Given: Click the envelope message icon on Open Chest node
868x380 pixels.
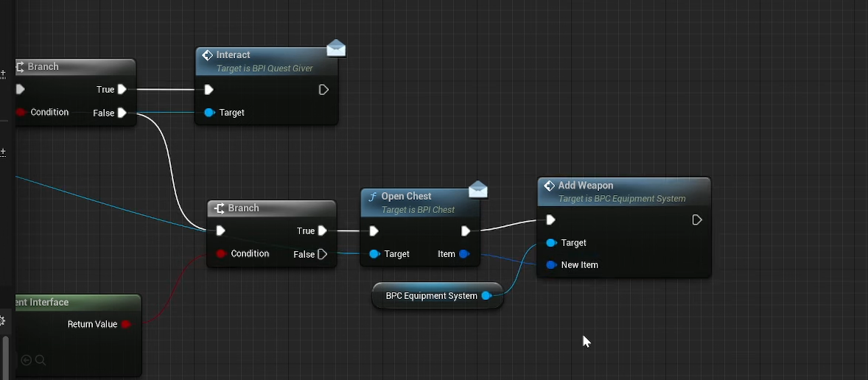Looking at the screenshot, I should click(477, 190).
